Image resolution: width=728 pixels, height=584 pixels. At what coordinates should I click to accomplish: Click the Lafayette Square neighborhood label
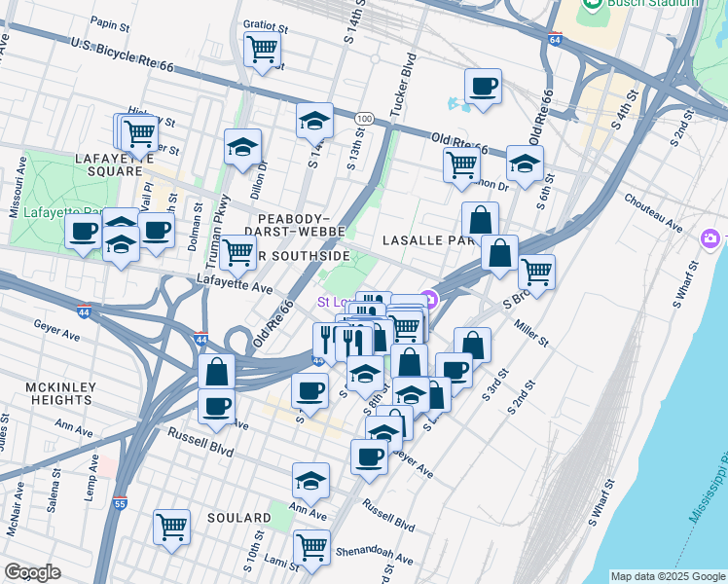115,164
